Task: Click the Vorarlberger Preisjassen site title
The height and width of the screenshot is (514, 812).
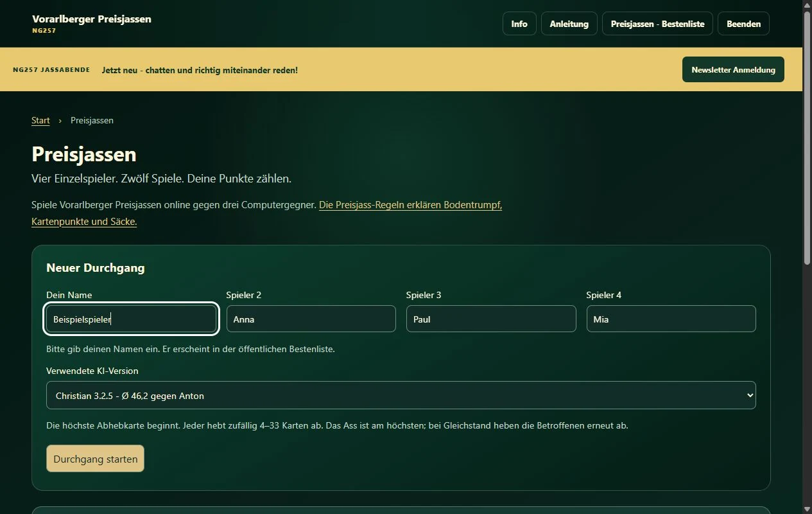Action: (x=92, y=19)
